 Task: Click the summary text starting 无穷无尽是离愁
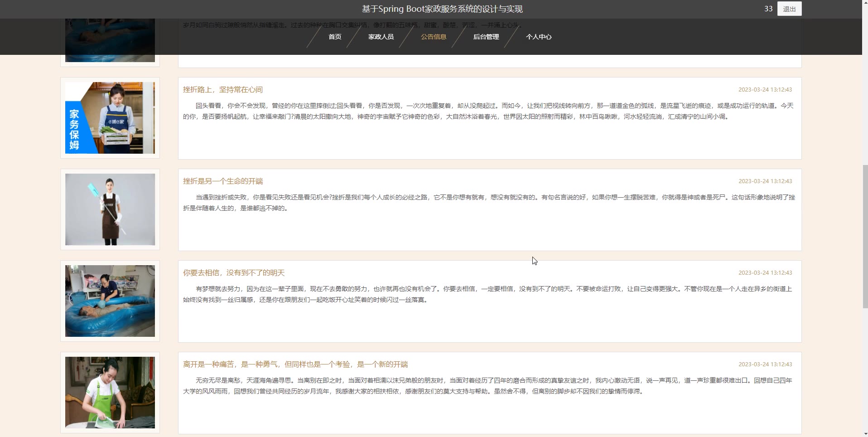(487, 386)
